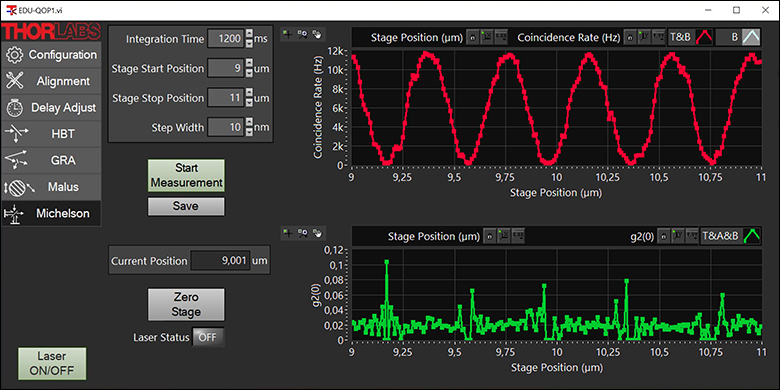The image size is (780, 390).
Task: Toggle the Stage Position axis lock on the top graph
Action: (x=473, y=37)
